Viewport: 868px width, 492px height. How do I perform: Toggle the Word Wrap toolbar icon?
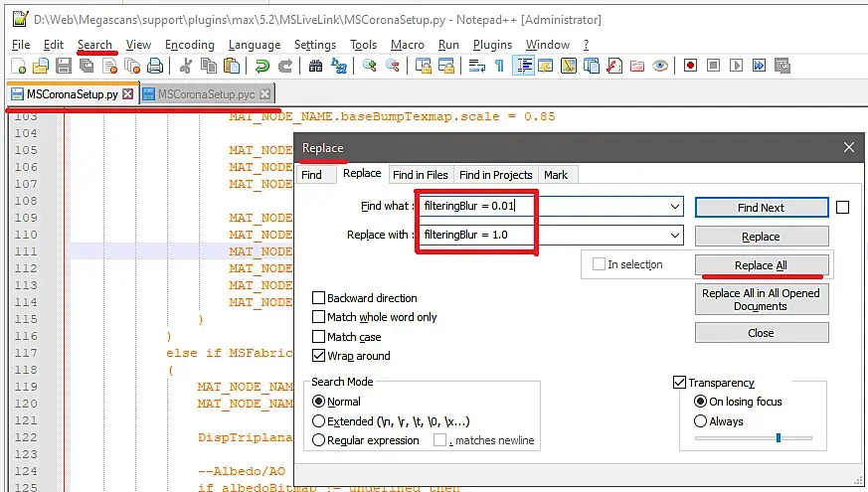point(476,66)
